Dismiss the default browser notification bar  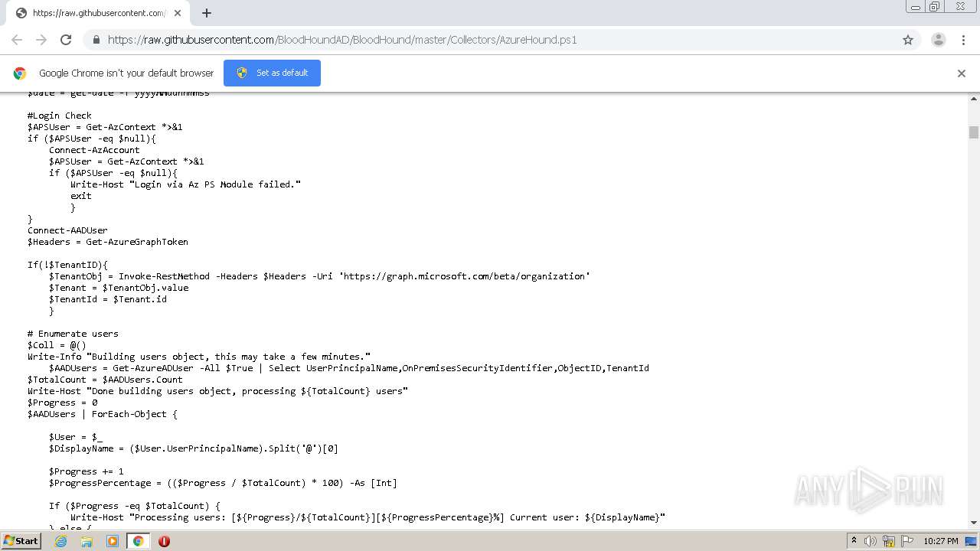point(962,73)
